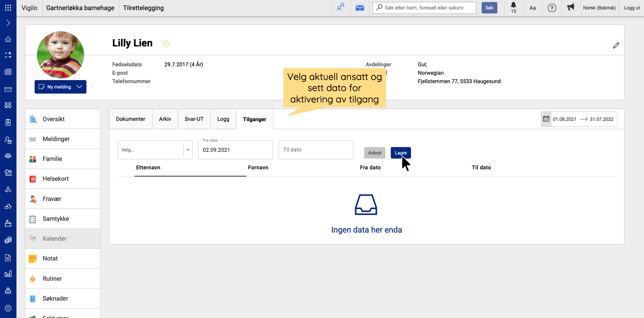This screenshot has height=318, width=644.
Task: Open the app grid launcher icon
Action: [8, 8]
